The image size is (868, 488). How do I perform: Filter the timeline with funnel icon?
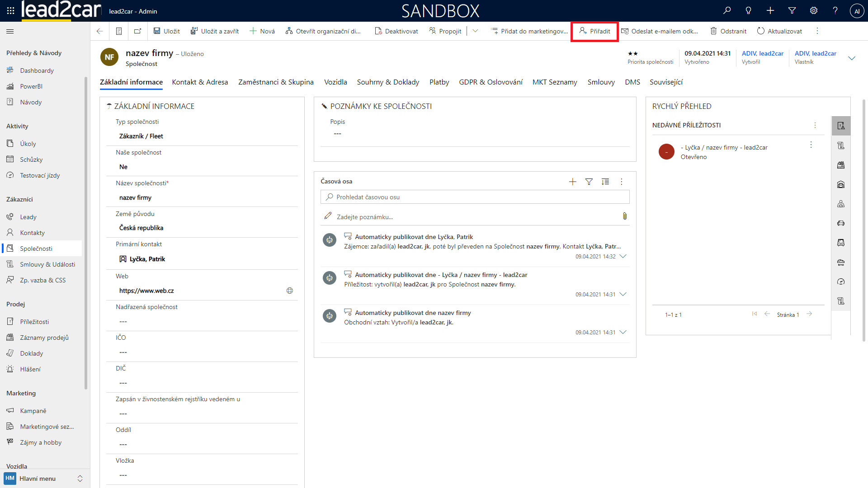(589, 182)
